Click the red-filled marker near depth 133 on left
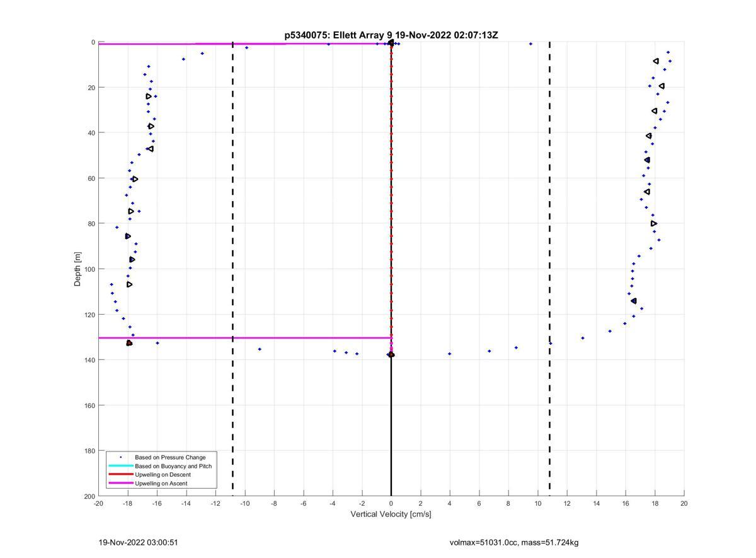 pyautogui.click(x=129, y=343)
